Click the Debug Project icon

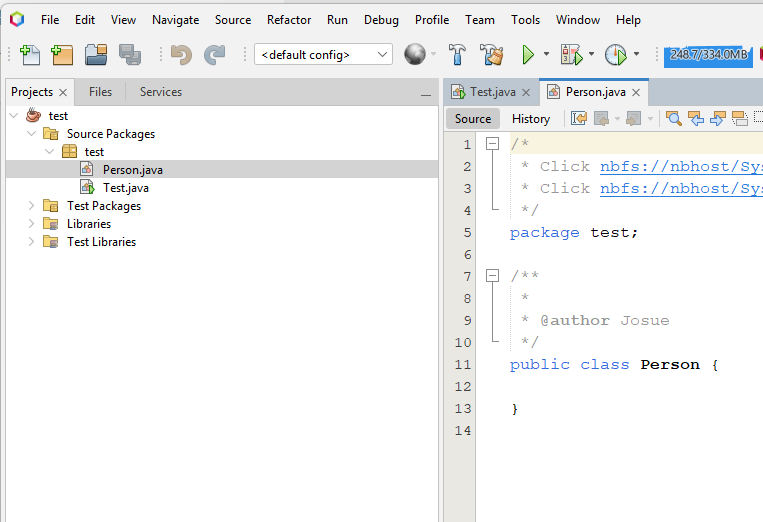click(571, 55)
